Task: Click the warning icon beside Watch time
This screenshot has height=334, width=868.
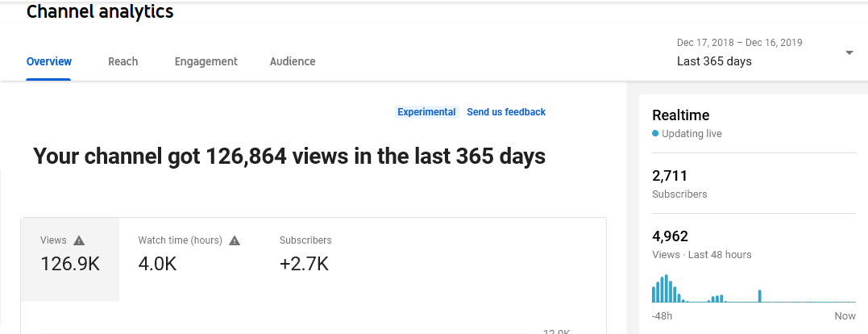Action: coord(235,240)
